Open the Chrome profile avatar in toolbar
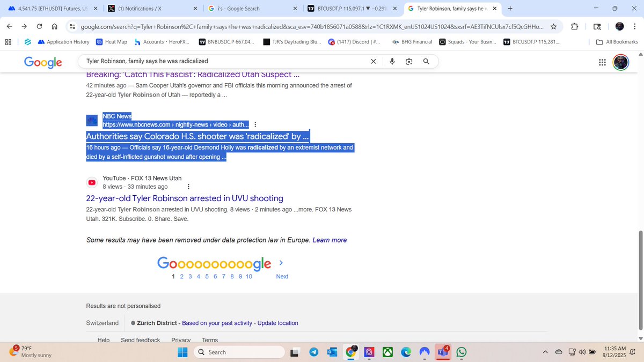The width and height of the screenshot is (644, 362). 620,27
